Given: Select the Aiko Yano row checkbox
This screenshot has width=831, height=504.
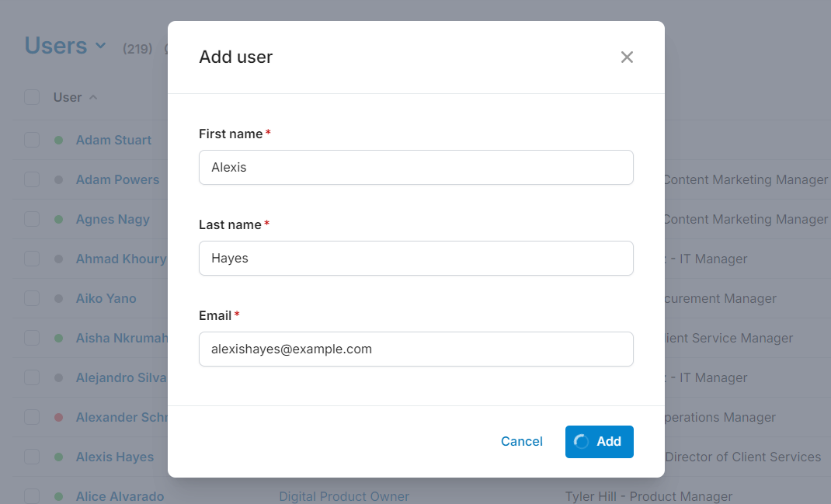Looking at the screenshot, I should click(x=32, y=298).
